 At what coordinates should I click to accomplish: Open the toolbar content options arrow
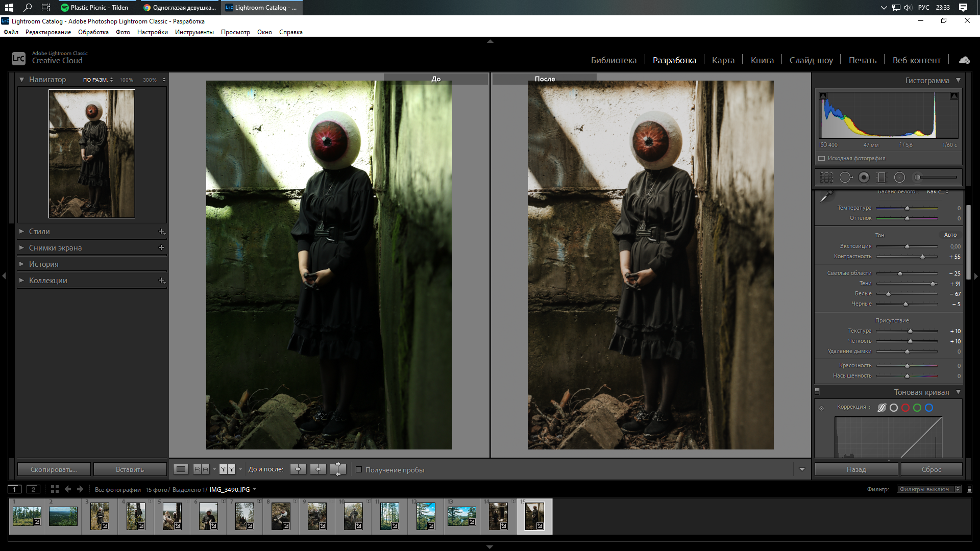[x=802, y=469]
